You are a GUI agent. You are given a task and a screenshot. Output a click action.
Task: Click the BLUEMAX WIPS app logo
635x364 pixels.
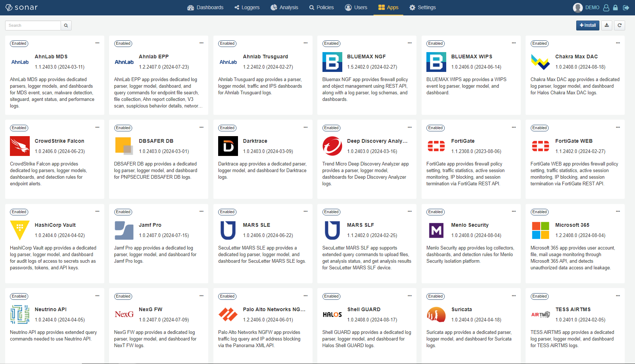[x=436, y=62]
